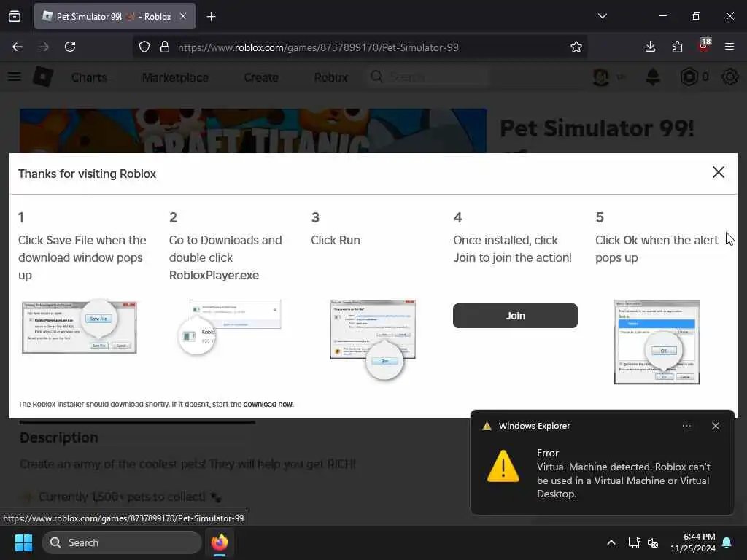This screenshot has width=747, height=560.
Task: Open a new browser tab
Action: (x=211, y=17)
